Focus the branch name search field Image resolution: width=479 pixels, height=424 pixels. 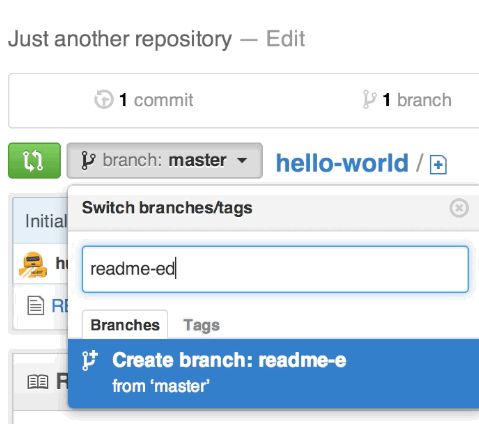point(275,269)
